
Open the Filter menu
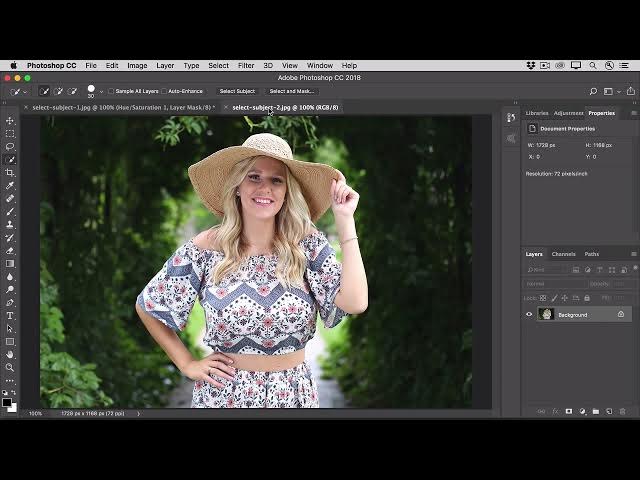point(246,65)
